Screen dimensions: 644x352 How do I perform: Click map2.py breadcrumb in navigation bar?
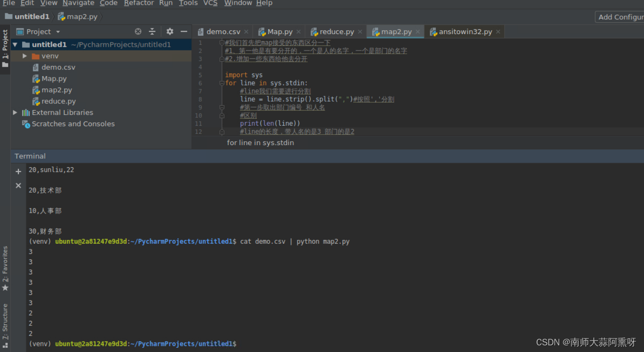click(x=78, y=17)
